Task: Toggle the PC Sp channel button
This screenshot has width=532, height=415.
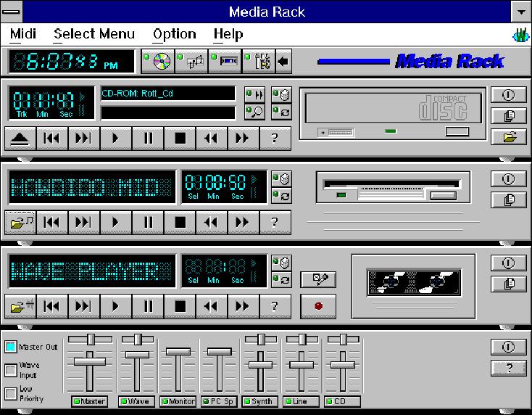Action: click(x=219, y=401)
